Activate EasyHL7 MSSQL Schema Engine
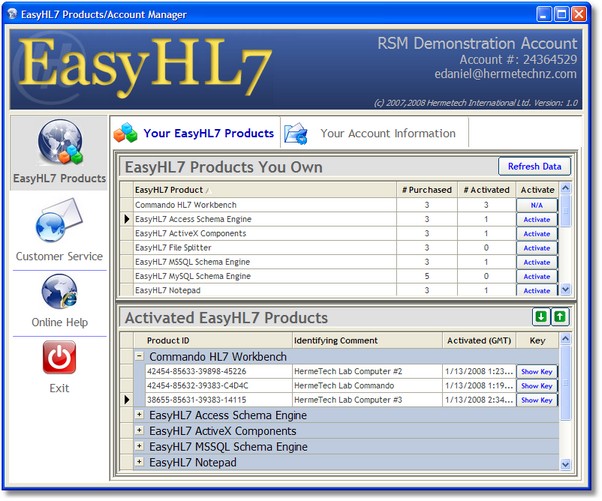The width and height of the screenshot is (602, 501). pyautogui.click(x=537, y=262)
